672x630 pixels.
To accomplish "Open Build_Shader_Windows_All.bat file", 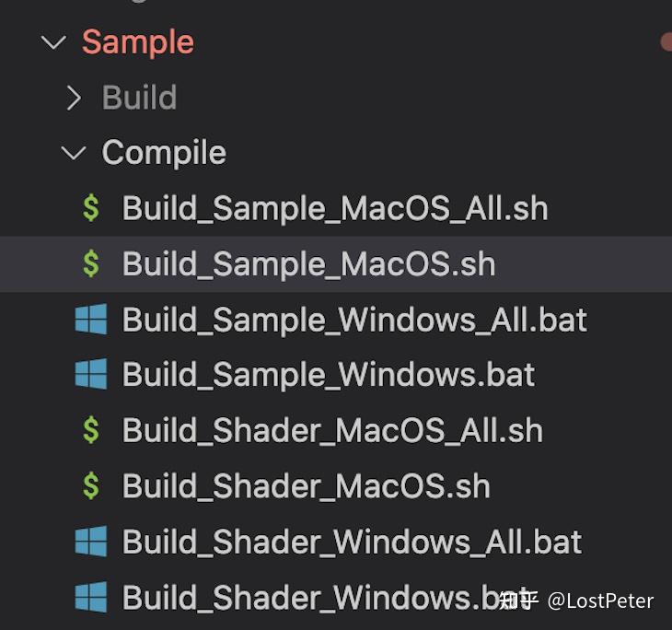I will click(352, 542).
